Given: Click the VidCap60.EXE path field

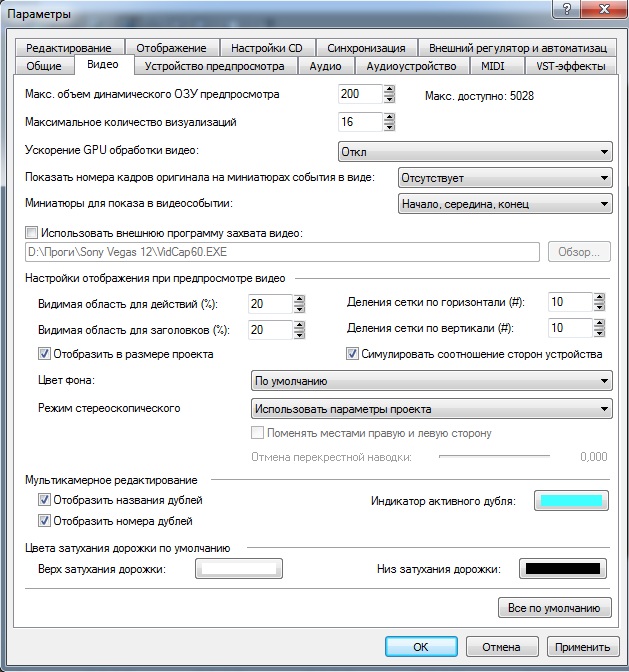Looking at the screenshot, I should tap(282, 252).
